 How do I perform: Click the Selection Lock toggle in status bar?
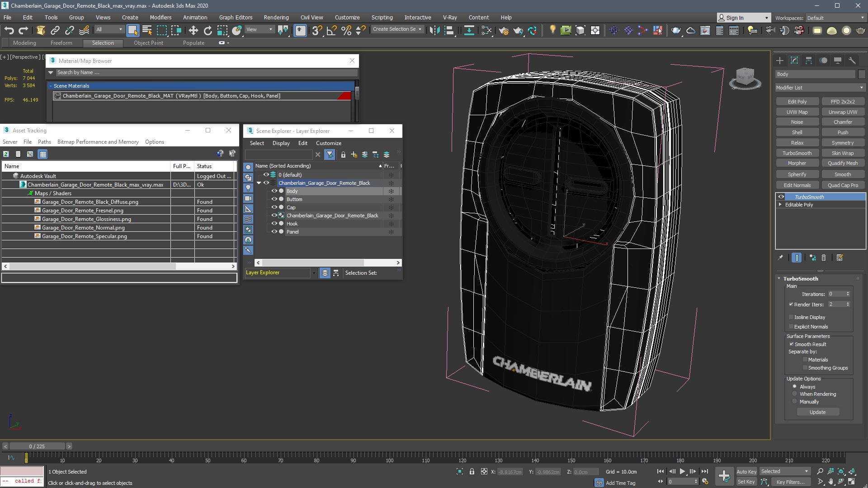click(472, 472)
